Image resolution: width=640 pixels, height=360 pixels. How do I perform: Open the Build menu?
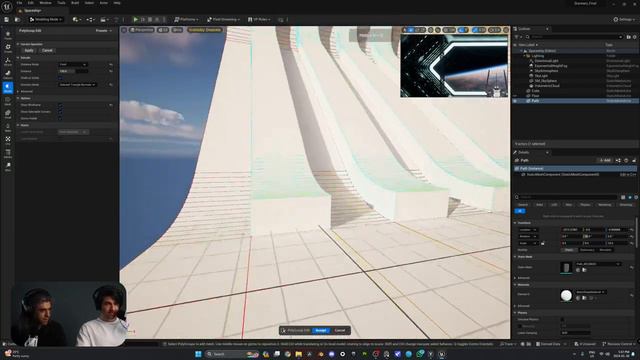click(75, 3)
